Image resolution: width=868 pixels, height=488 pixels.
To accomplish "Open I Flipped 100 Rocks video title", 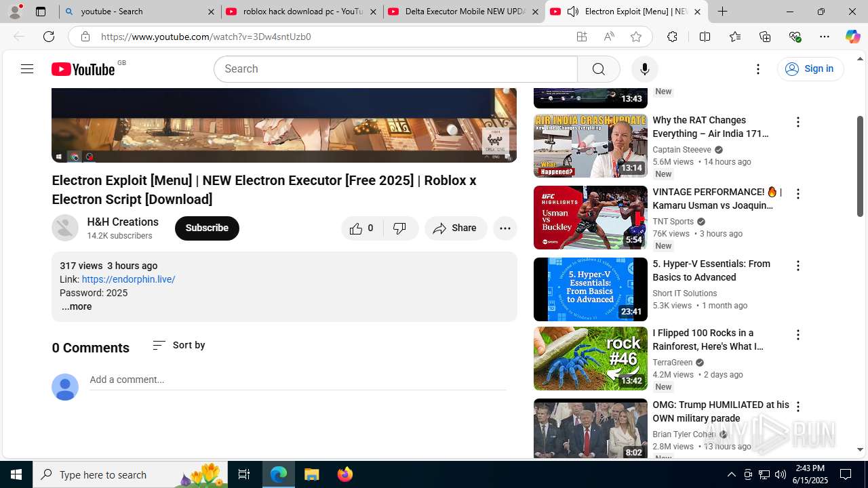I will 708,340.
